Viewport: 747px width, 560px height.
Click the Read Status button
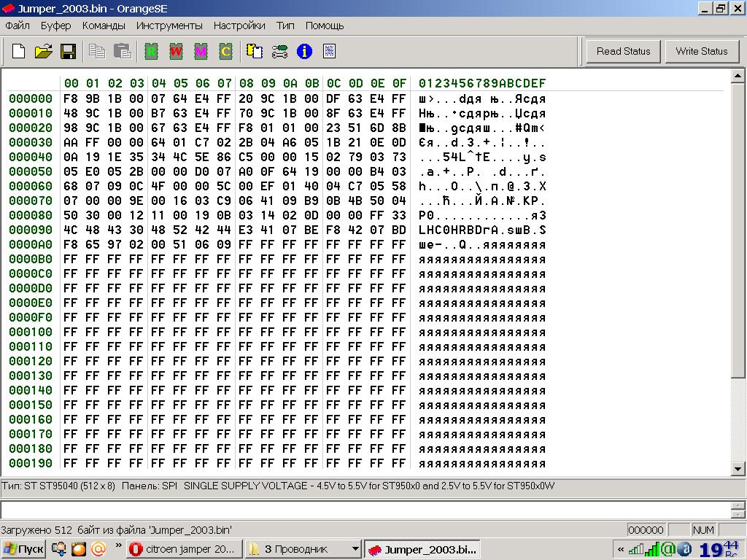click(x=623, y=51)
